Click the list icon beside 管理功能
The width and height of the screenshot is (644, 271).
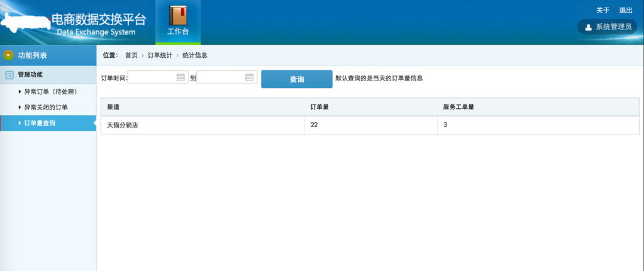pyautogui.click(x=9, y=75)
